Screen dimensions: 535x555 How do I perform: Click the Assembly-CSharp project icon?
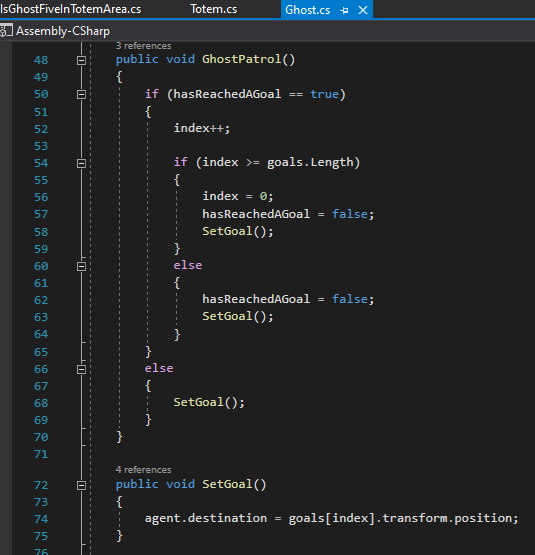click(6, 31)
